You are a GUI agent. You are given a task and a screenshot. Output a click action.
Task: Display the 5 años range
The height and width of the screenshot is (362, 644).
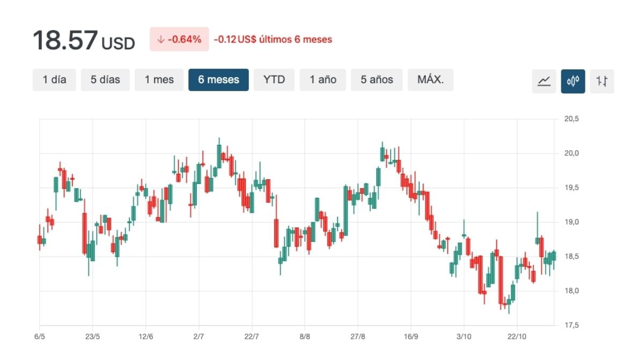[x=377, y=80]
